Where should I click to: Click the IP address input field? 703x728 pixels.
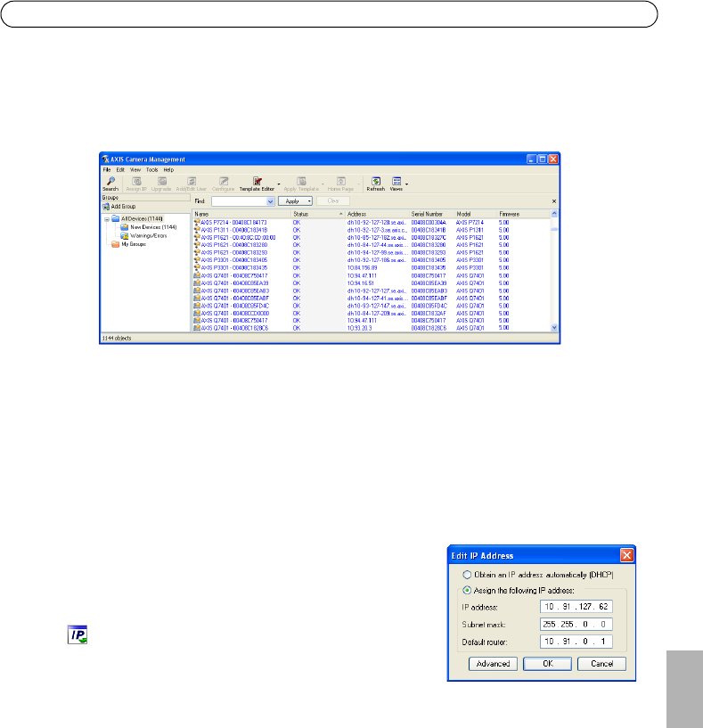[576, 606]
